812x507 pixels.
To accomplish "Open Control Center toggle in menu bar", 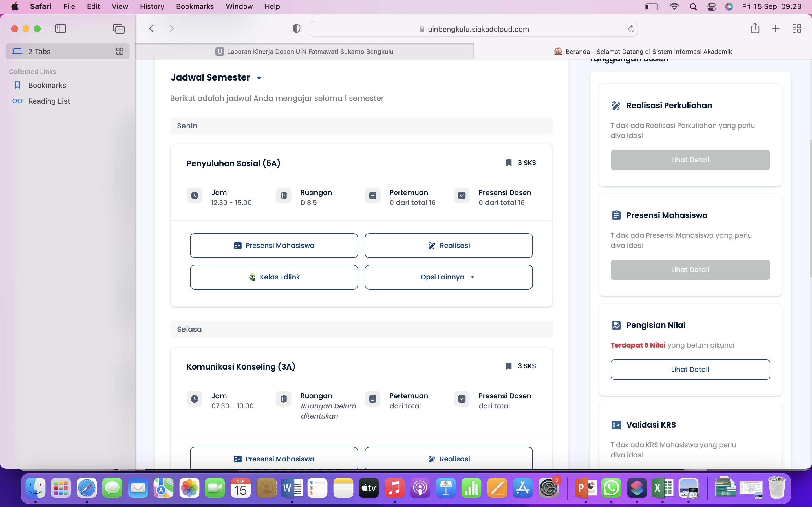I will pos(711,7).
